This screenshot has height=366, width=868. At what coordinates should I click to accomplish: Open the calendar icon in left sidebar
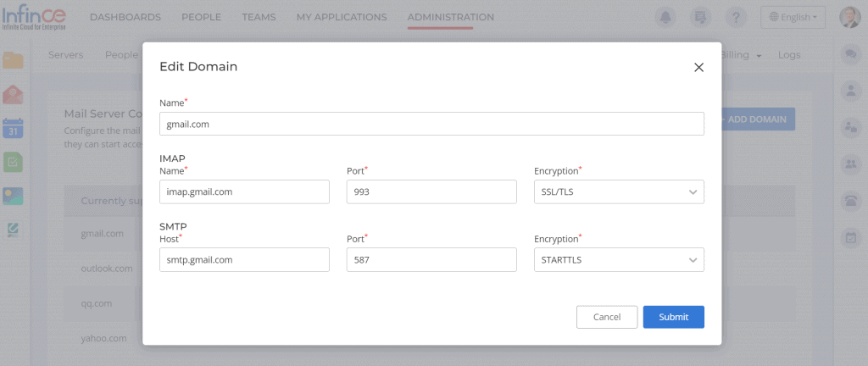13,128
